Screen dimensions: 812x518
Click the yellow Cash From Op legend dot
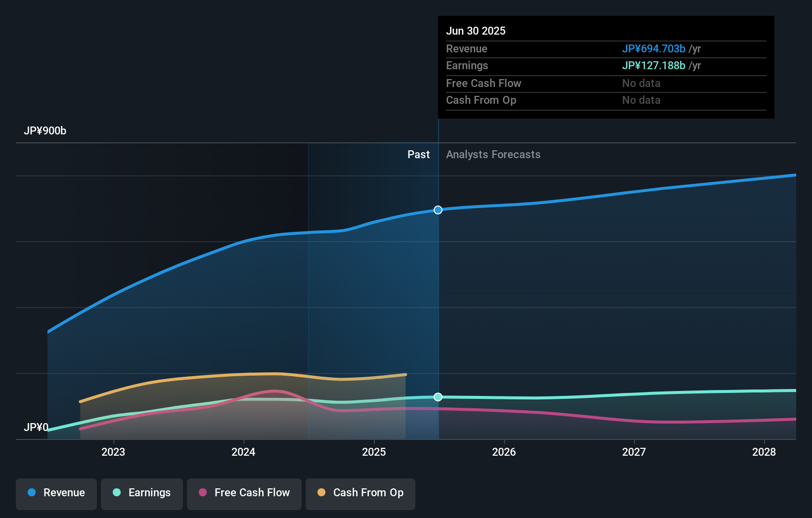[x=321, y=493]
